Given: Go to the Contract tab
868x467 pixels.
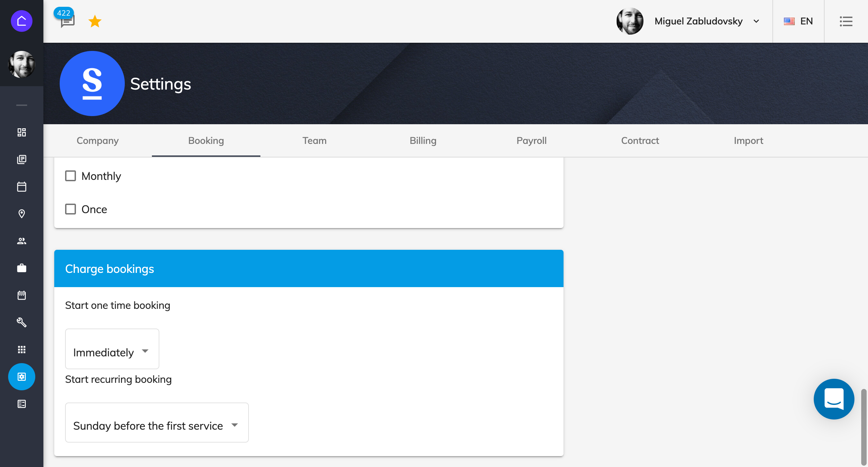Looking at the screenshot, I should [640, 141].
